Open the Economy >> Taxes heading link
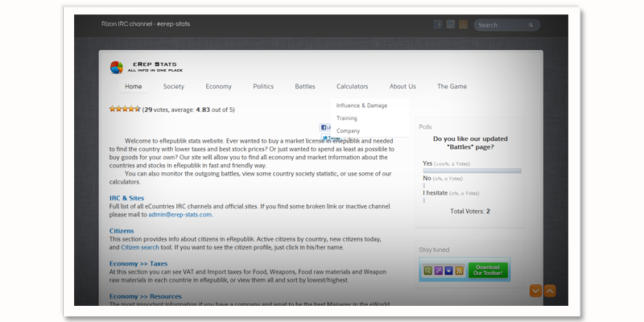Screen dimensions: 644x322 138,264
